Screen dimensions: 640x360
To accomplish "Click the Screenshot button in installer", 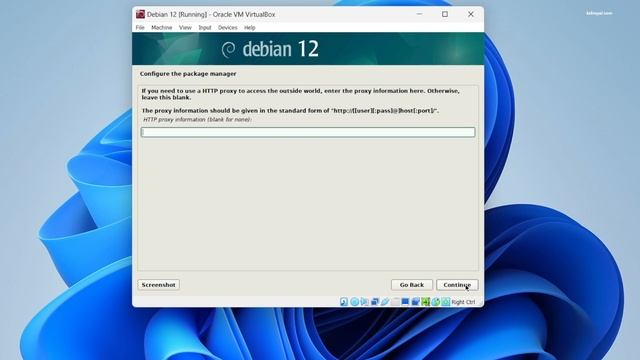I will click(158, 284).
